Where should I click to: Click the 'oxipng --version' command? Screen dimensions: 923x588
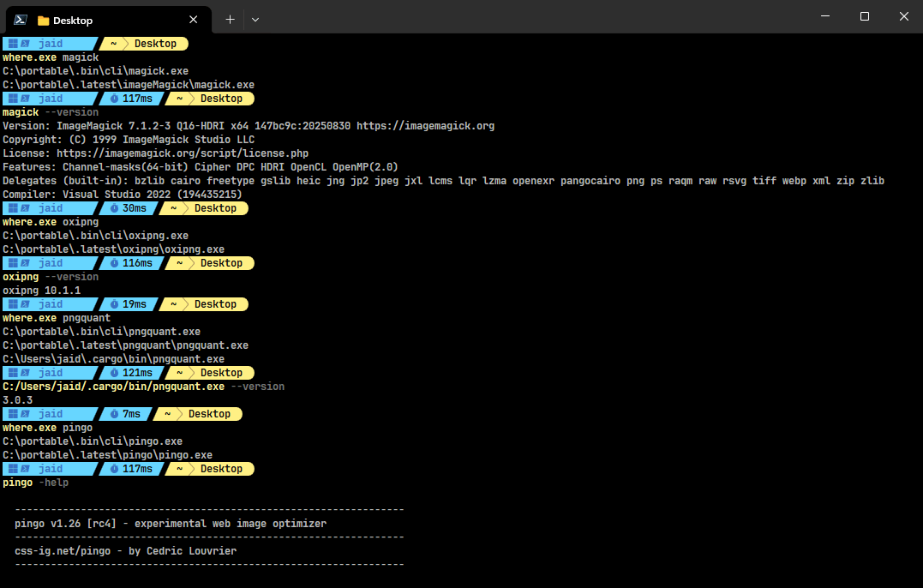[51, 277]
